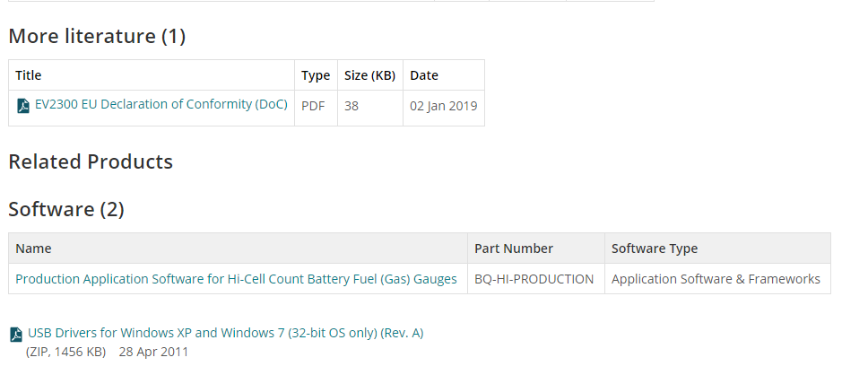The image size is (868, 375).
Task: Select the BQ-HI-PRODUCTION part number cell
Action: [x=534, y=279]
